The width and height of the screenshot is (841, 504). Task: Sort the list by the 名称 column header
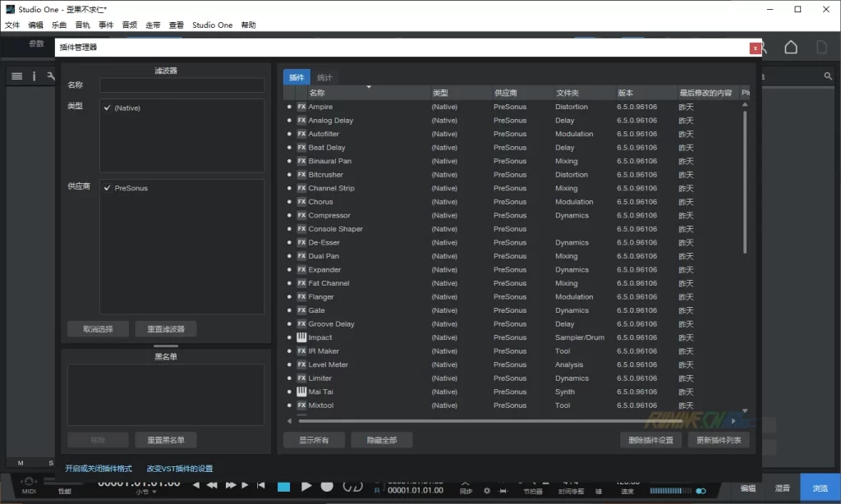coord(317,93)
